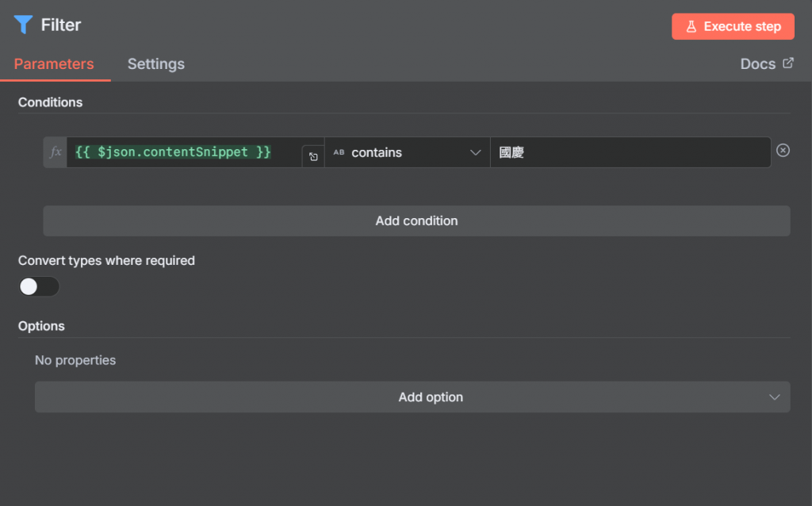Switch to the Parameters tab
Viewport: 812px width, 506px height.
pos(54,64)
